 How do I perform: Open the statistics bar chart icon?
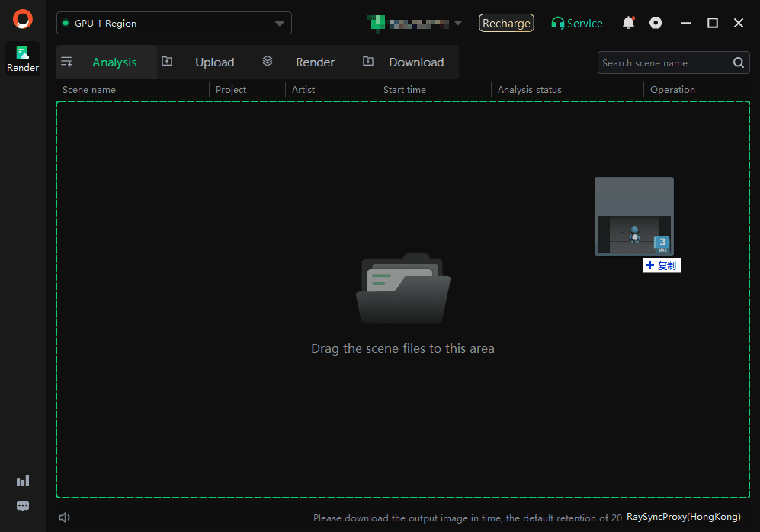23,480
